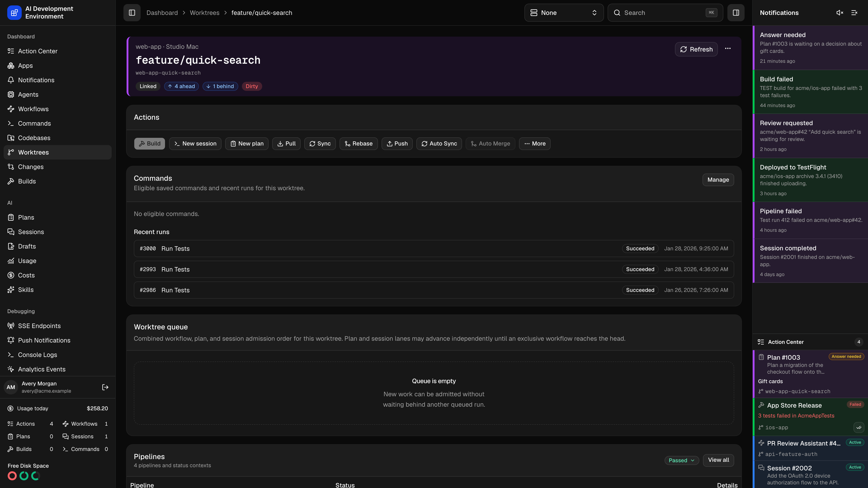Open Action Center in the sidebar
This screenshot has width=868, height=488.
coord(58,51)
